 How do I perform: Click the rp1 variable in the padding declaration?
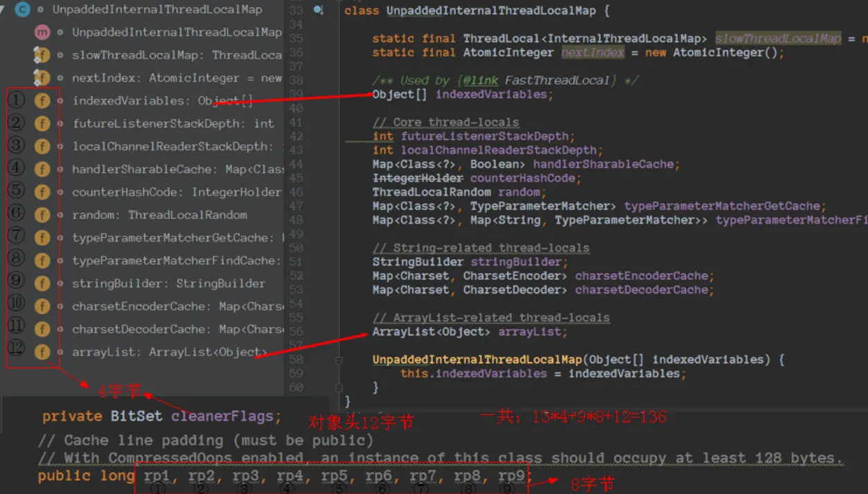157,476
